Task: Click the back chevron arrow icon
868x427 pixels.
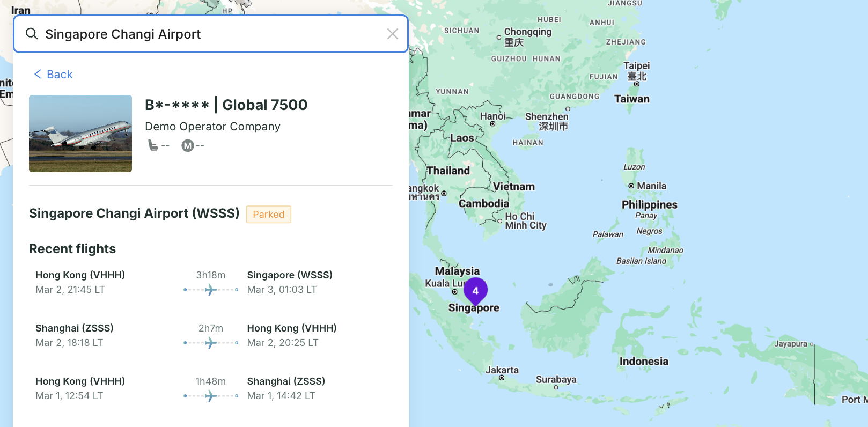Action: pos(38,74)
